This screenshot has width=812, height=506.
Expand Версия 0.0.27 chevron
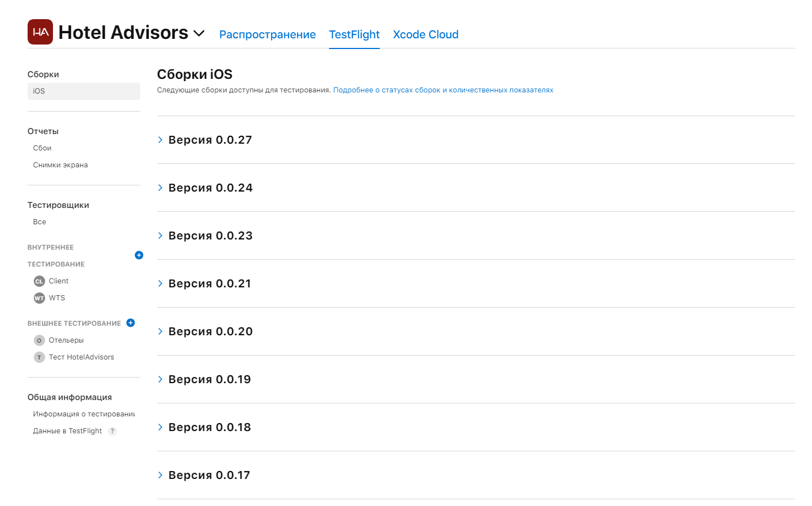(x=160, y=140)
